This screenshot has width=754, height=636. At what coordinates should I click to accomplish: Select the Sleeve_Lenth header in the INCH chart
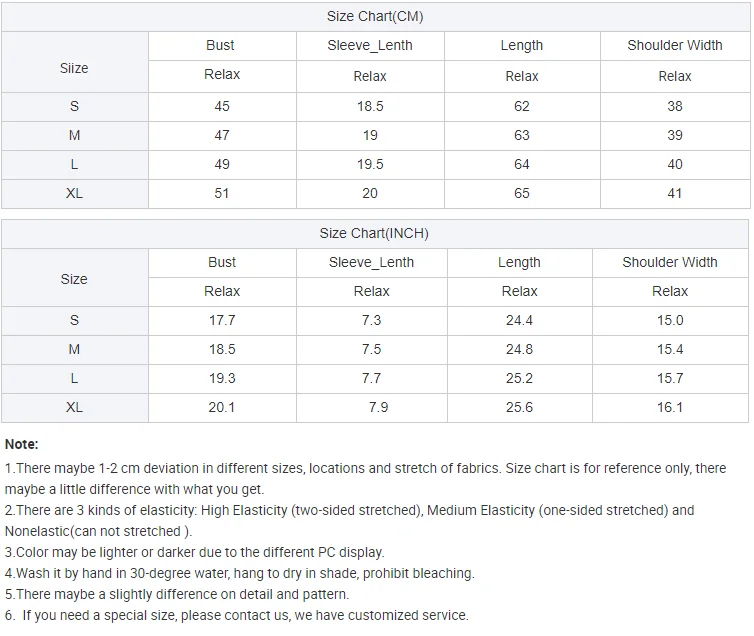pos(371,262)
